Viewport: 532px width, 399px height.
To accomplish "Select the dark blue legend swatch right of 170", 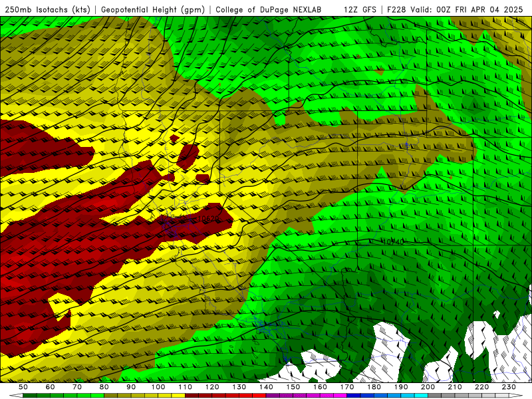I will click(354, 396).
